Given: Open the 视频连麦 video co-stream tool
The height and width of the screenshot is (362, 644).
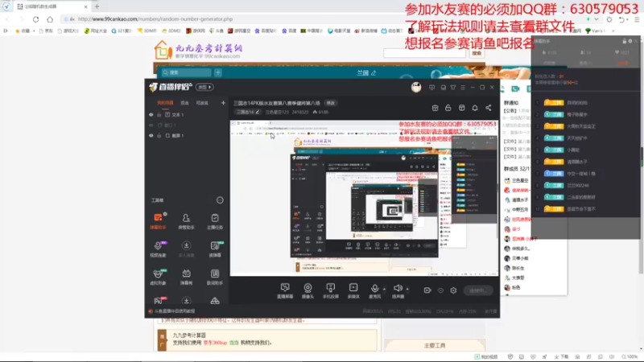Looking at the screenshot, I should coord(158,249).
